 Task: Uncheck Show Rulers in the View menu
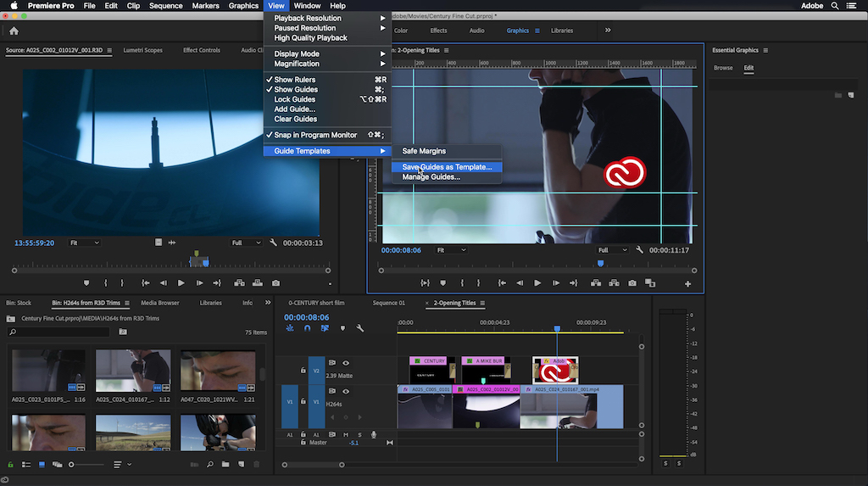click(294, 80)
